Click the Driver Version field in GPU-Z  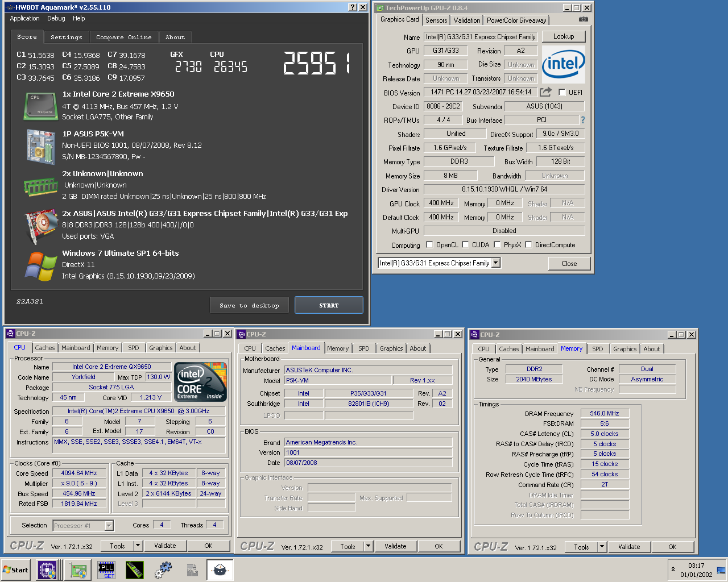tap(504, 189)
